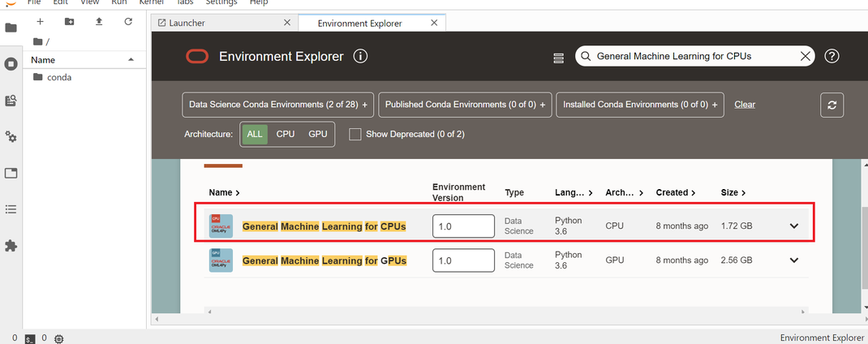Select CPU architecture filter
Viewport: 868px width, 344px height.
285,134
